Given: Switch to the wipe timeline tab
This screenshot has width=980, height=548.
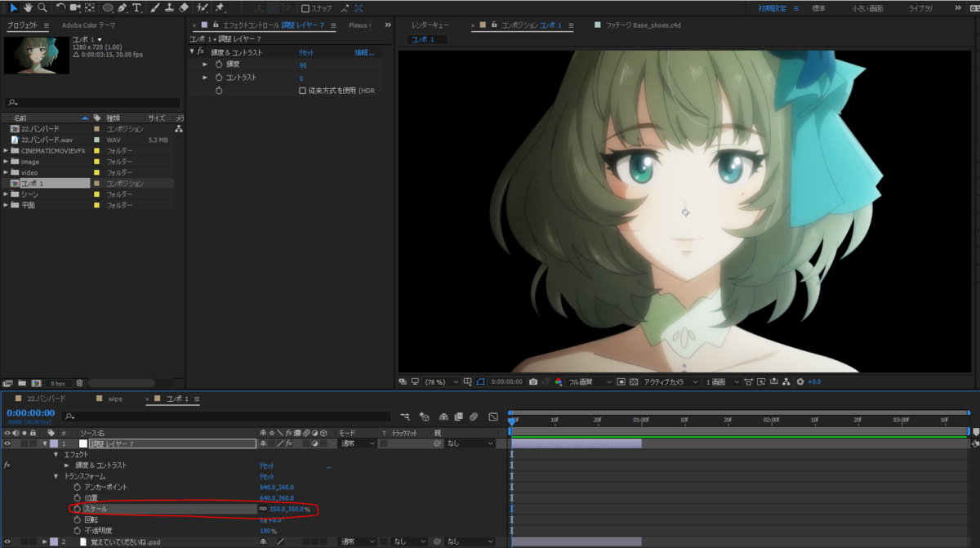Looking at the screenshot, I should [115, 399].
